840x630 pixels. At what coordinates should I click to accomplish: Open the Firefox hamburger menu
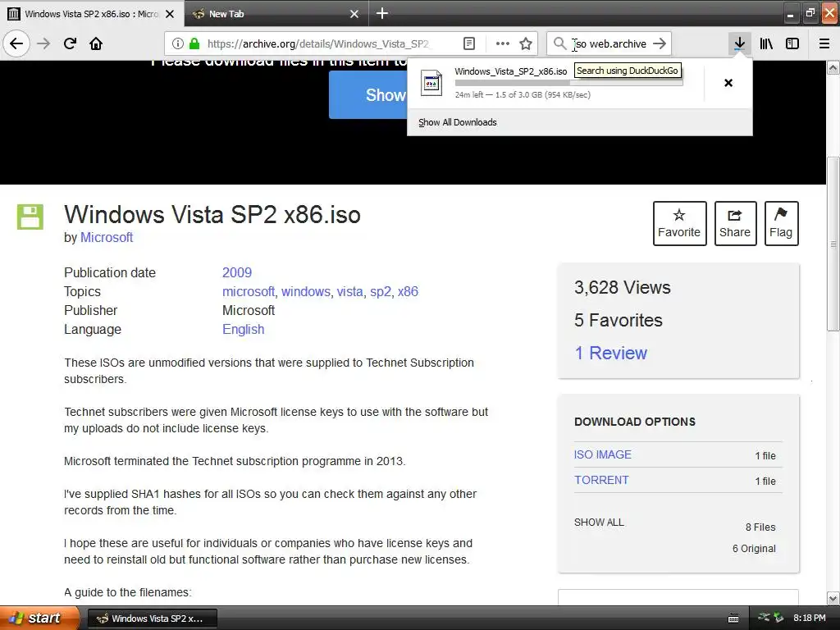point(824,43)
